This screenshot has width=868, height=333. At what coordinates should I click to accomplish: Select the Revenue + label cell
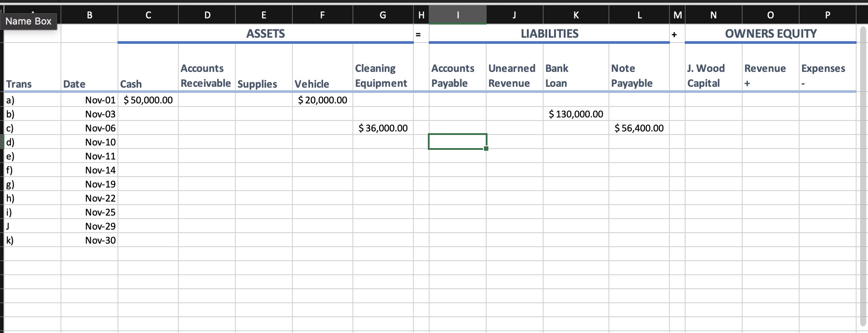[771, 67]
